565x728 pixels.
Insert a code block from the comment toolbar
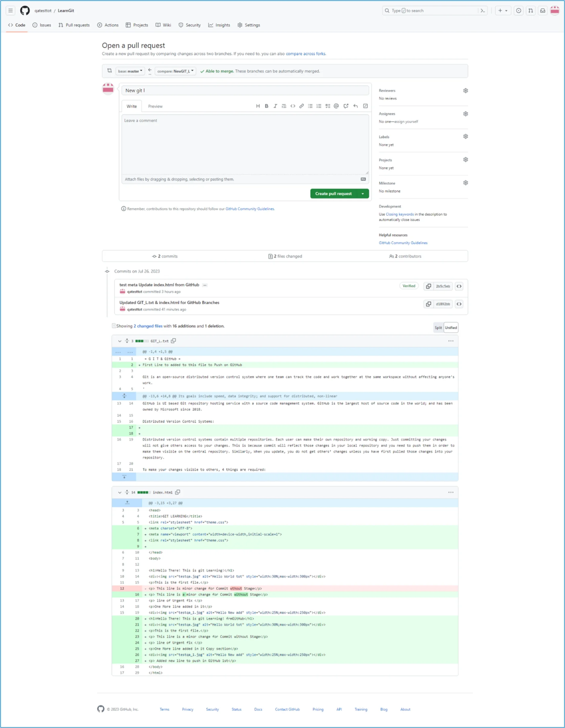(293, 106)
